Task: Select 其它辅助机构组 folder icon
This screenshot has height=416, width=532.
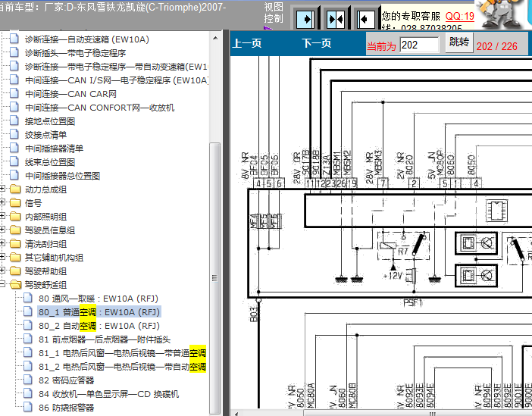Action: [15, 257]
